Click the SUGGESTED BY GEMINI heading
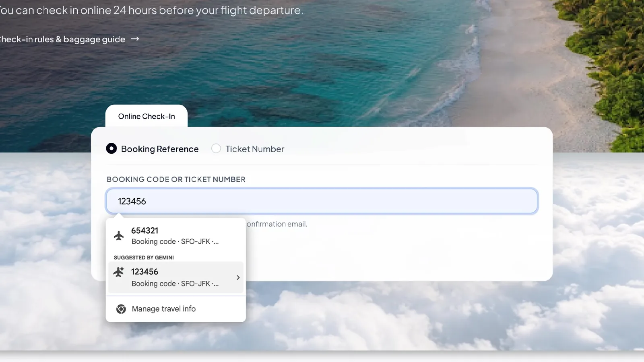Image resolution: width=644 pixels, height=362 pixels. pos(144,257)
